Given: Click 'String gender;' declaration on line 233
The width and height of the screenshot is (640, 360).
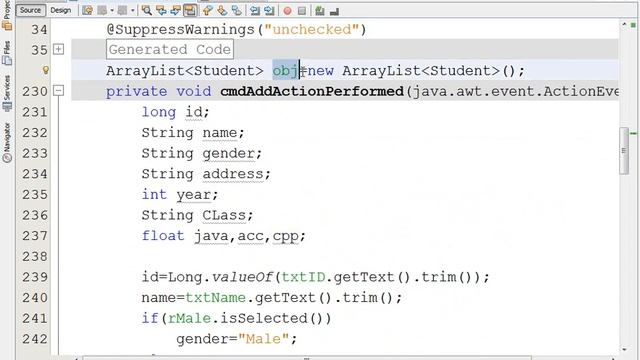Looking at the screenshot, I should click(202, 153).
